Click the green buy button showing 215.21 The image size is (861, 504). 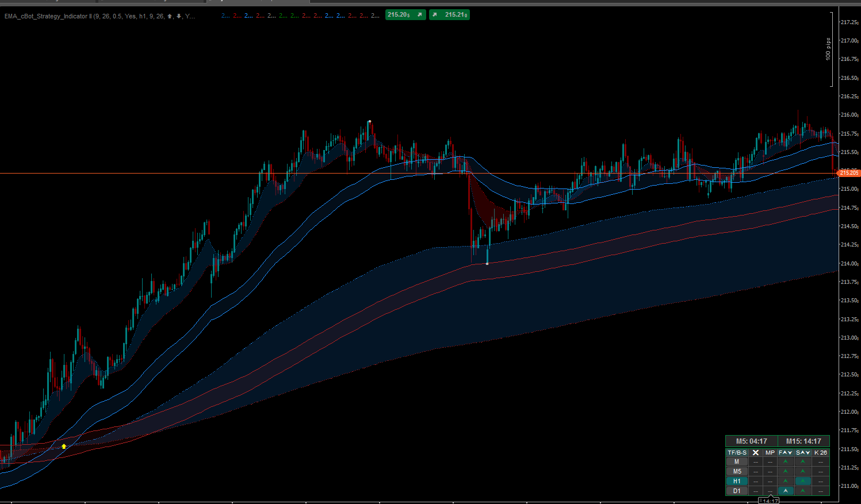(x=449, y=15)
